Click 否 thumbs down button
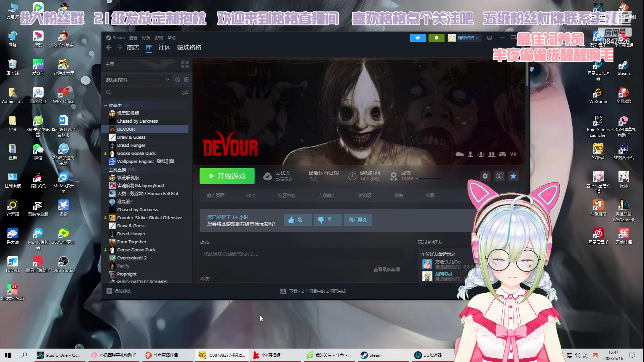 pyautogui.click(x=328, y=220)
